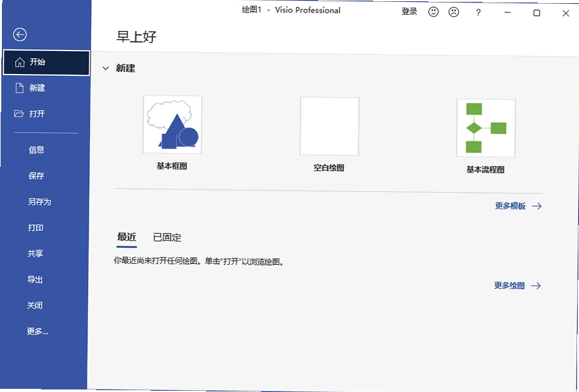The width and height of the screenshot is (579, 392).
Task: Open the help question mark icon
Action: click(478, 13)
